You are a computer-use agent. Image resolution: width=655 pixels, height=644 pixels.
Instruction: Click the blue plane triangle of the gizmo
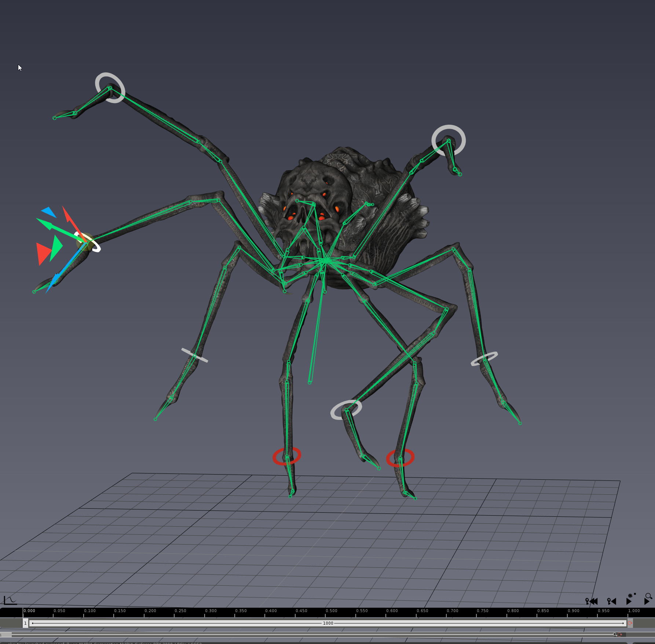click(49, 212)
